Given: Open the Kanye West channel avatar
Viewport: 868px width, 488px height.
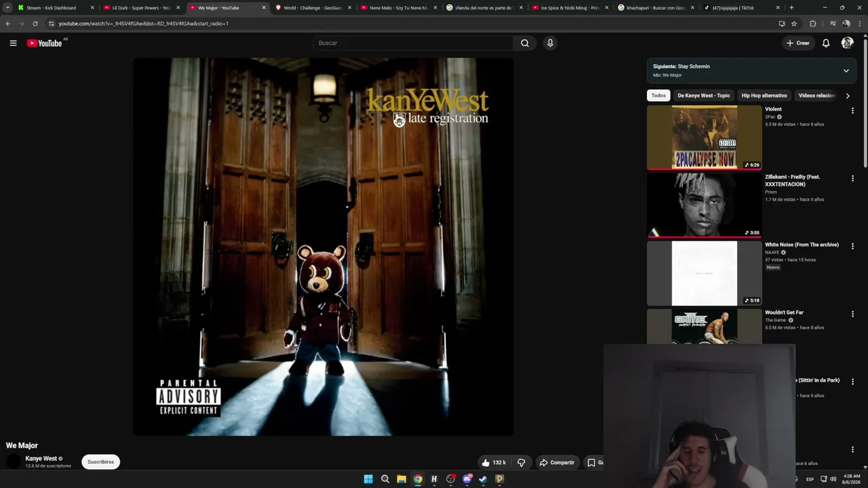Looking at the screenshot, I should point(14,462).
